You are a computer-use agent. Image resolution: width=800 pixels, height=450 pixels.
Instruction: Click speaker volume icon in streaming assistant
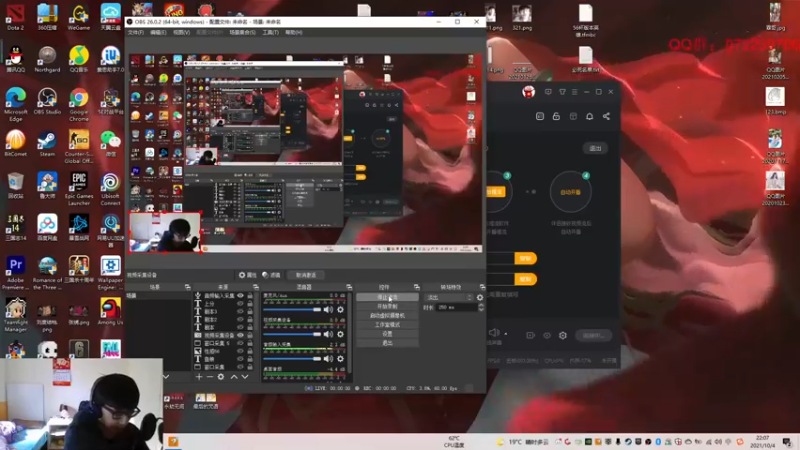pyautogui.click(x=494, y=333)
